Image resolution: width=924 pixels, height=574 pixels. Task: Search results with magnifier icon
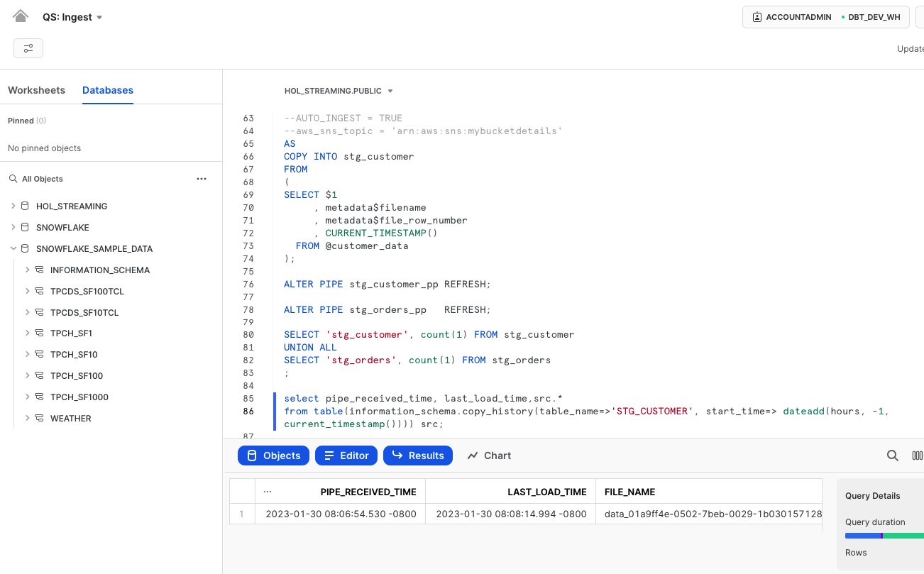[893, 456]
